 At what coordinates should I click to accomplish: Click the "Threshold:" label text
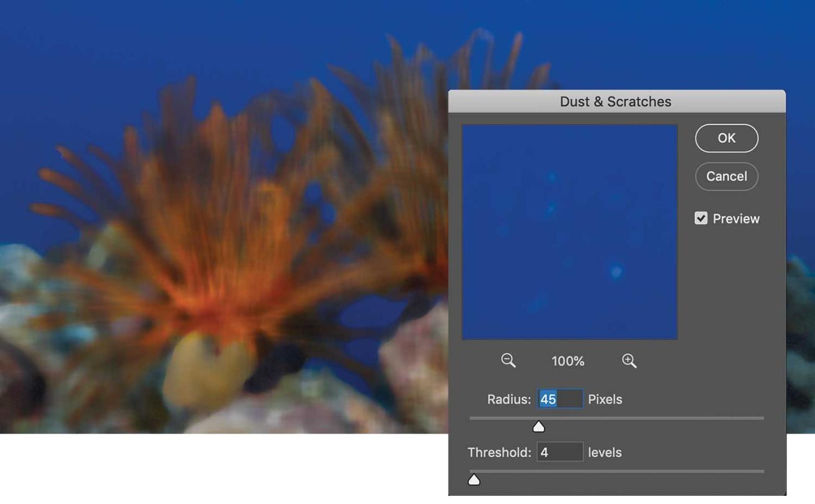[x=499, y=452]
